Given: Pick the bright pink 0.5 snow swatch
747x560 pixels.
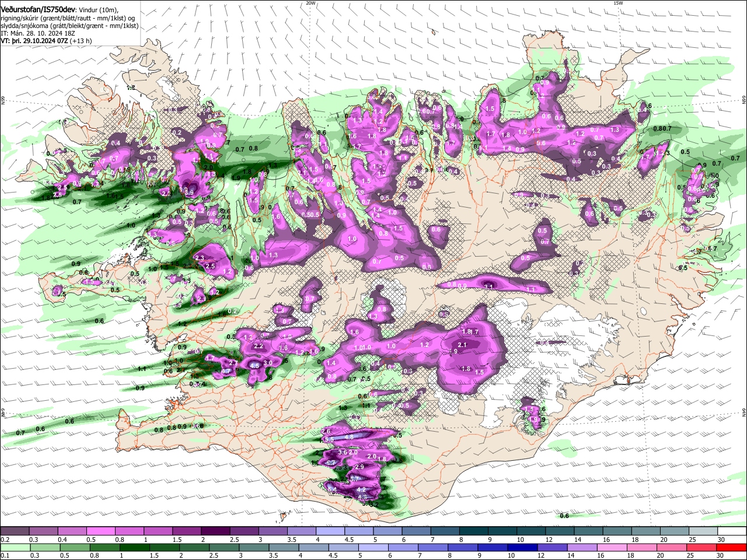Looking at the screenshot, I should [100, 531].
